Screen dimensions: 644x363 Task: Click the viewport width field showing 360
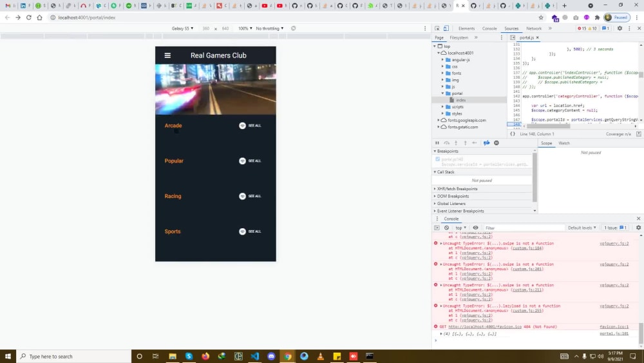coord(206,28)
